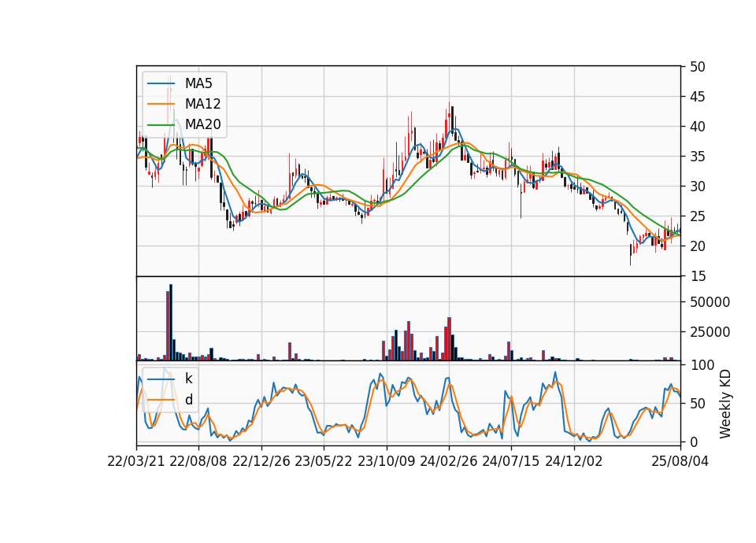Click the orange MA12 legend line sample
The image size is (756, 543).
pos(161,104)
